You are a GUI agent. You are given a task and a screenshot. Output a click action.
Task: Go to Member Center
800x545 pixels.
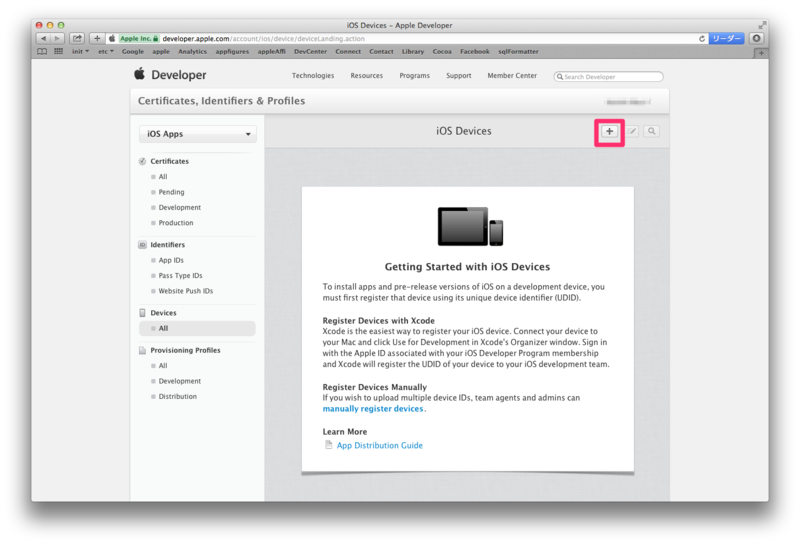512,76
